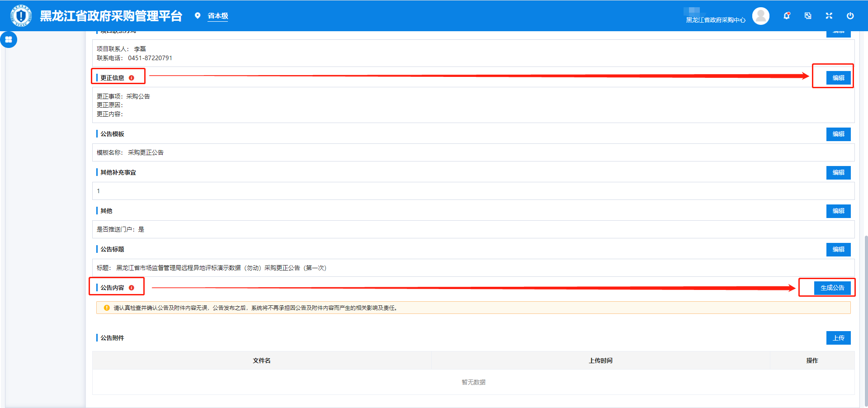Switch the 省本级 region link
868x408 pixels.
218,16
